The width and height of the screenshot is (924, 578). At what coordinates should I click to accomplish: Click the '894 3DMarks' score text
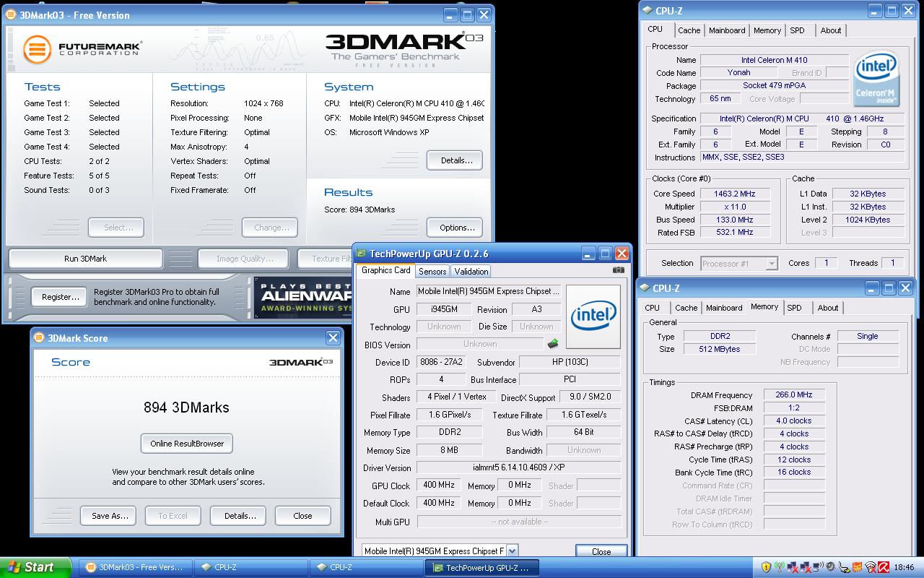[186, 407]
